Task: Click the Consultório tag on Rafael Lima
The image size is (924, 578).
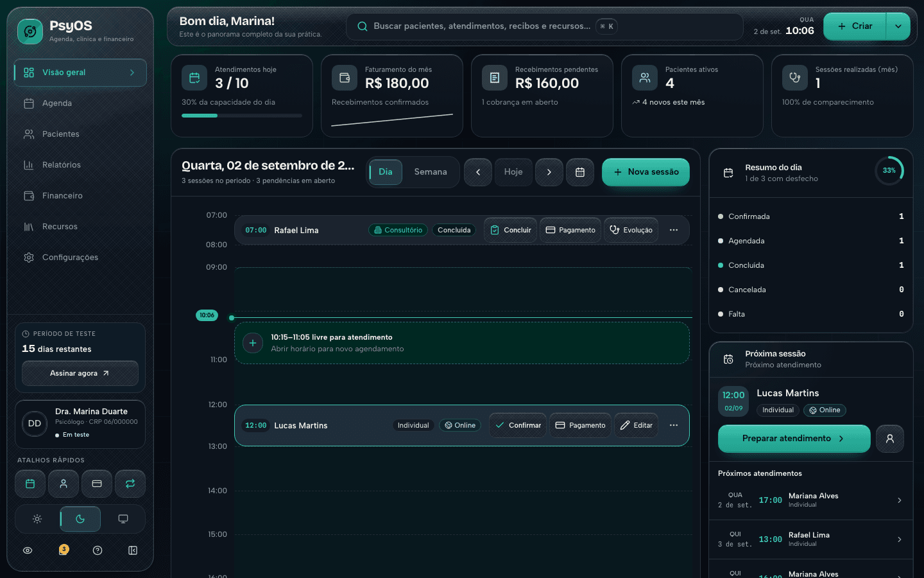Action: (x=398, y=230)
